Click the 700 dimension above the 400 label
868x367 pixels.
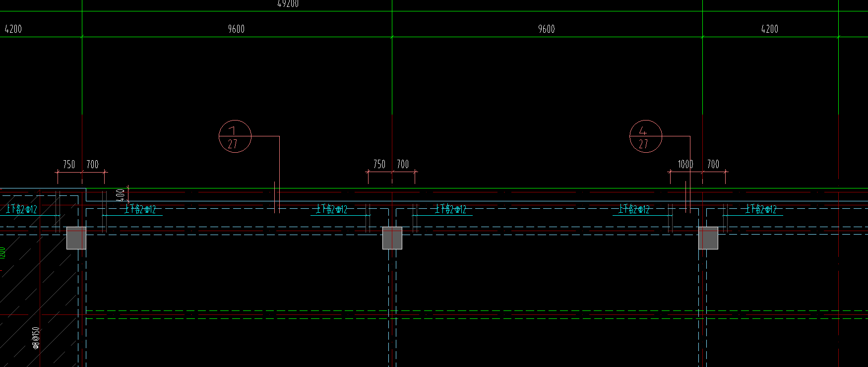point(92,164)
